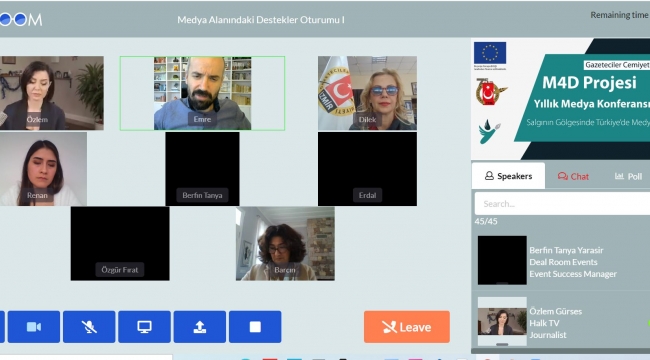650x360 pixels.
Task: Select Berfin Tanya's black video tile
Action: [202, 169]
